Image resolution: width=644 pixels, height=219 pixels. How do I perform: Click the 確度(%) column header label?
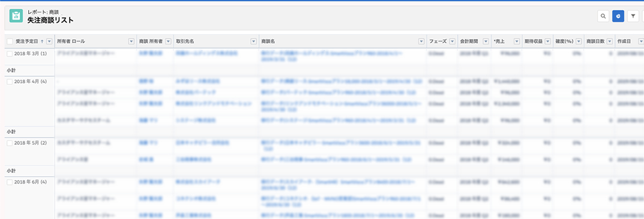click(x=564, y=41)
